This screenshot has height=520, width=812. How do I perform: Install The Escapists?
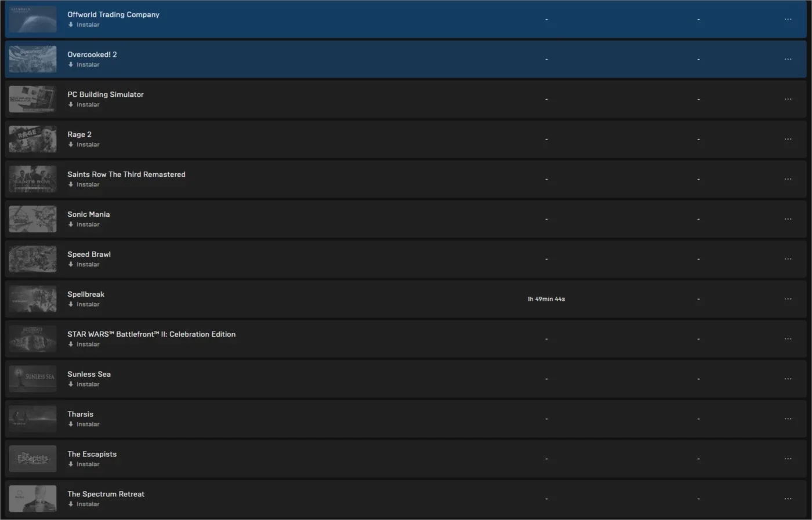[84, 465]
